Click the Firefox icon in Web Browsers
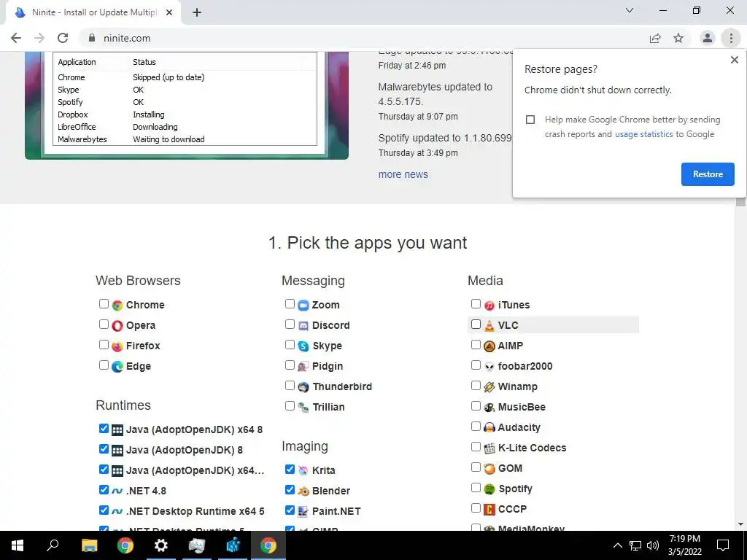Screen dimensions: 747x560 pyautogui.click(x=117, y=346)
